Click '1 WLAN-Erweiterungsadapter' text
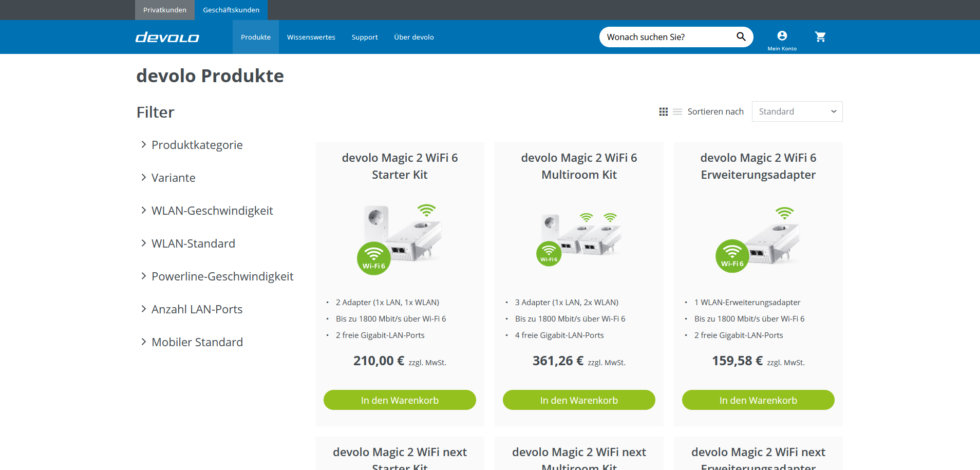Screen dimensions: 980x470 coord(747,303)
